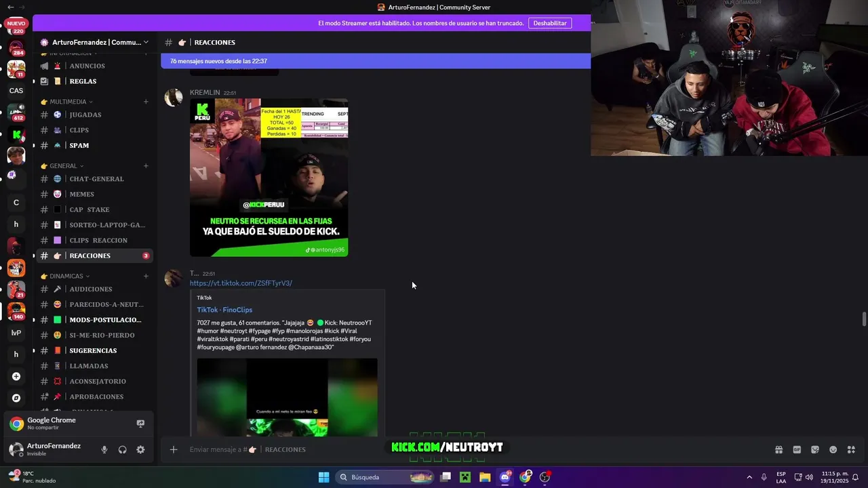Open the ANUNCIOS channel

pyautogui.click(x=95, y=66)
